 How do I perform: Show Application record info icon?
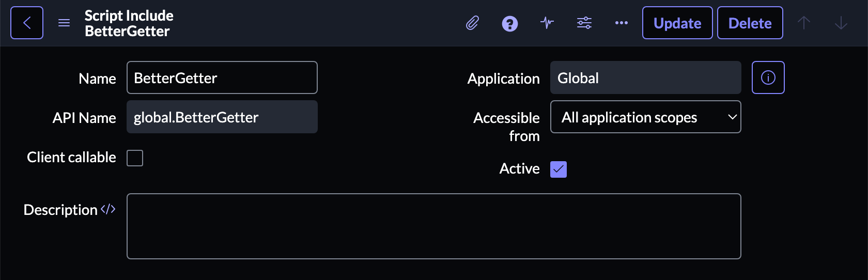[x=768, y=77]
